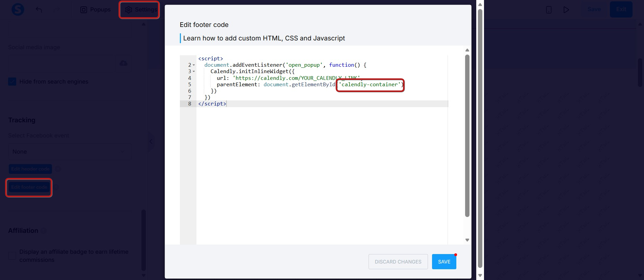
Task: Click the code editor scrollbar down arrow
Action: 467,240
